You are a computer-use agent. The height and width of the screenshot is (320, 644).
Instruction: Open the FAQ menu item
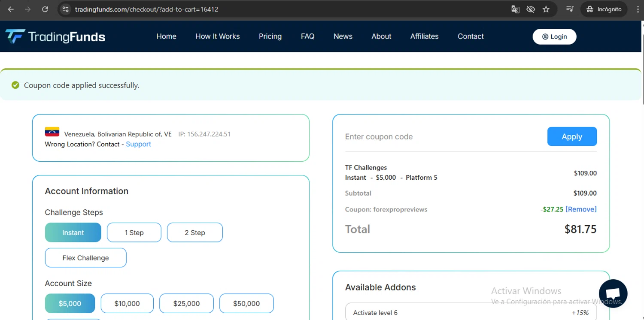[308, 36]
